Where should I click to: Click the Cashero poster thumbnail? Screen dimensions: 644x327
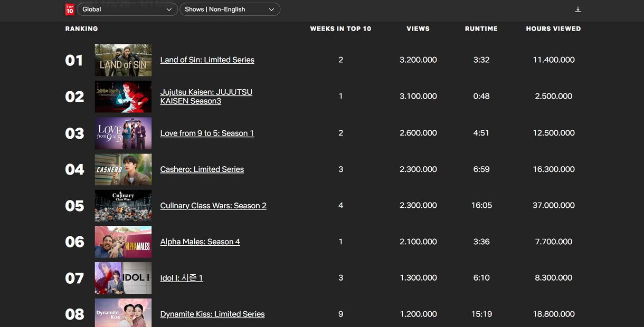pos(123,169)
